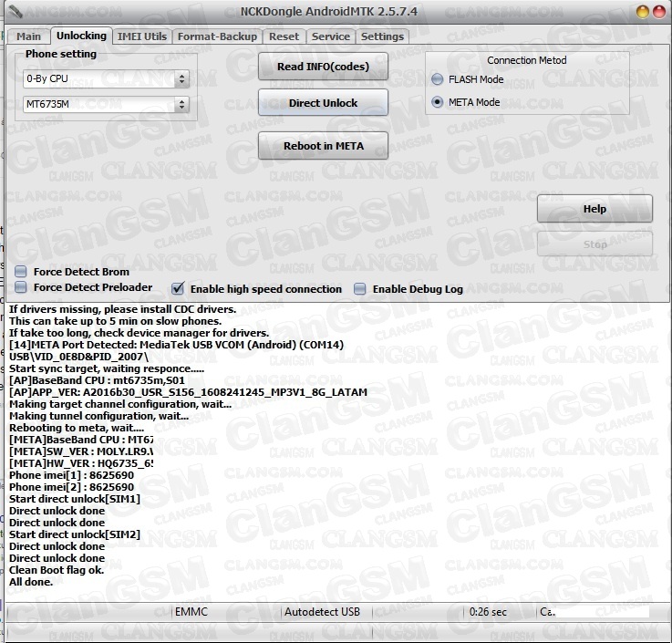Click '[META]HW_VER' log line
The width and height of the screenshot is (672, 643).
pyautogui.click(x=81, y=463)
